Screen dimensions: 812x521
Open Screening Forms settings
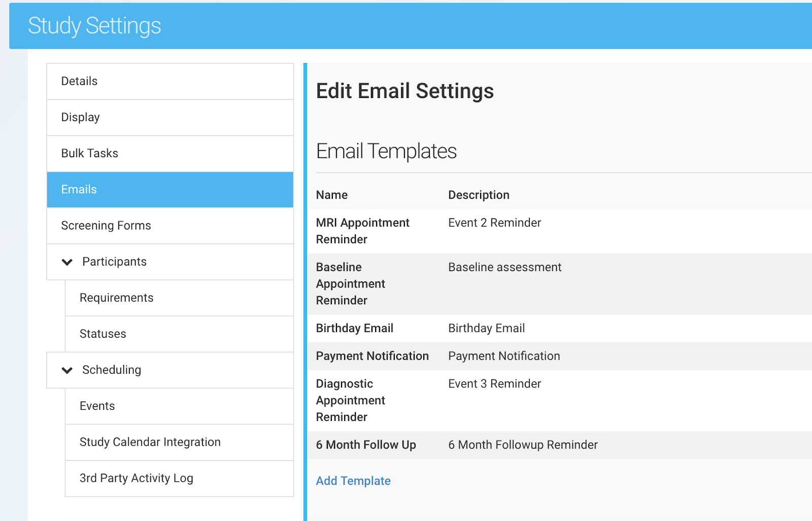click(106, 225)
